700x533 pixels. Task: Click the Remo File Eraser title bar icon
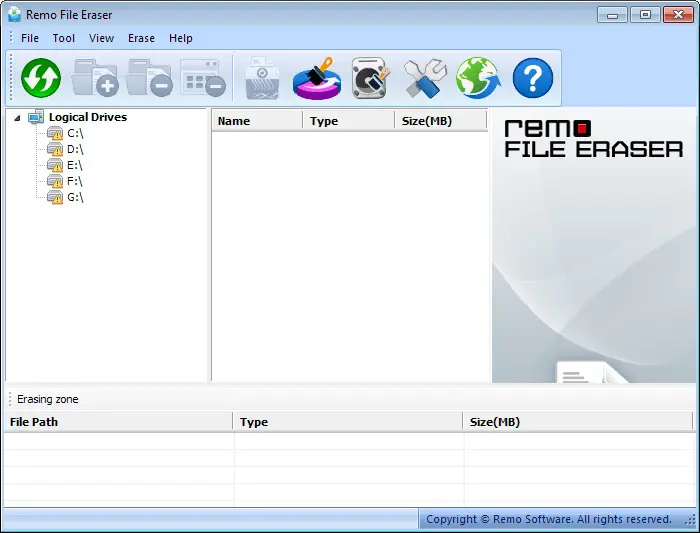pos(15,14)
